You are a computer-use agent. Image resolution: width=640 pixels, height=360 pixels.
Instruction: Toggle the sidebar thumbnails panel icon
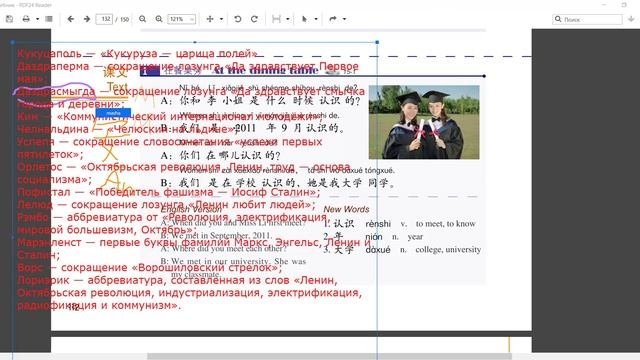[x=49, y=19]
